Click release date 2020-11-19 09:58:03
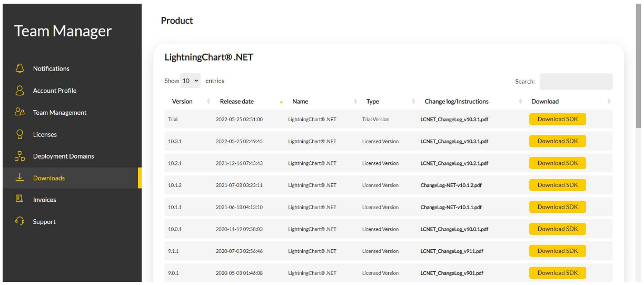Image resolution: width=644 pixels, height=285 pixels. [239, 229]
